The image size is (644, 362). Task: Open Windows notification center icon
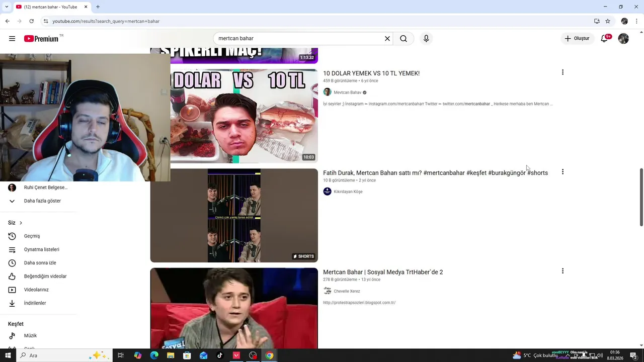pos(633,355)
